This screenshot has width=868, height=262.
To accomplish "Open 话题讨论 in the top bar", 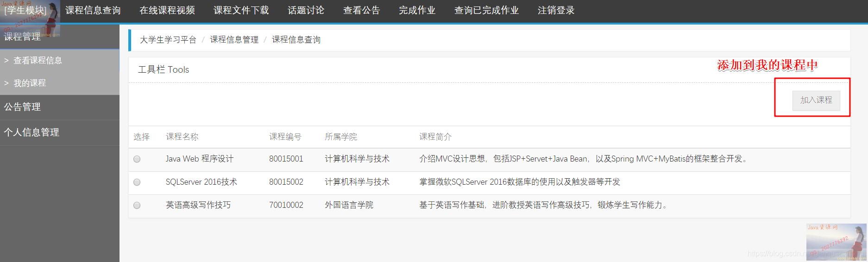I will tap(306, 10).
